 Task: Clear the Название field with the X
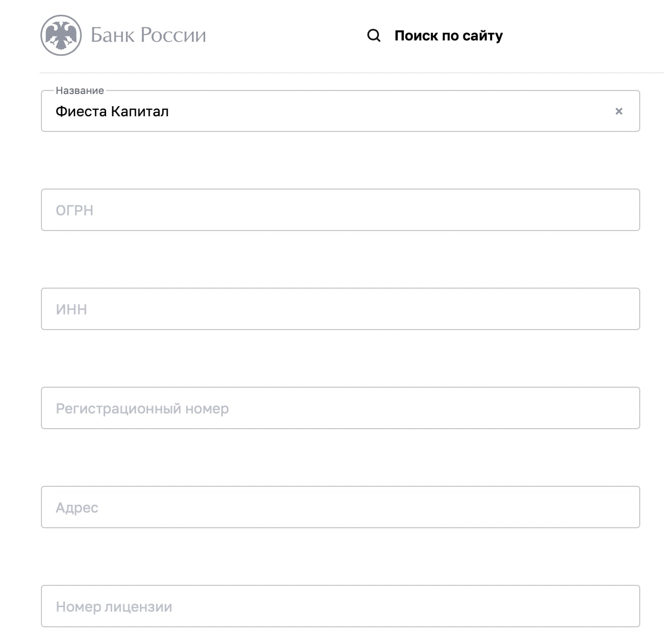point(619,111)
